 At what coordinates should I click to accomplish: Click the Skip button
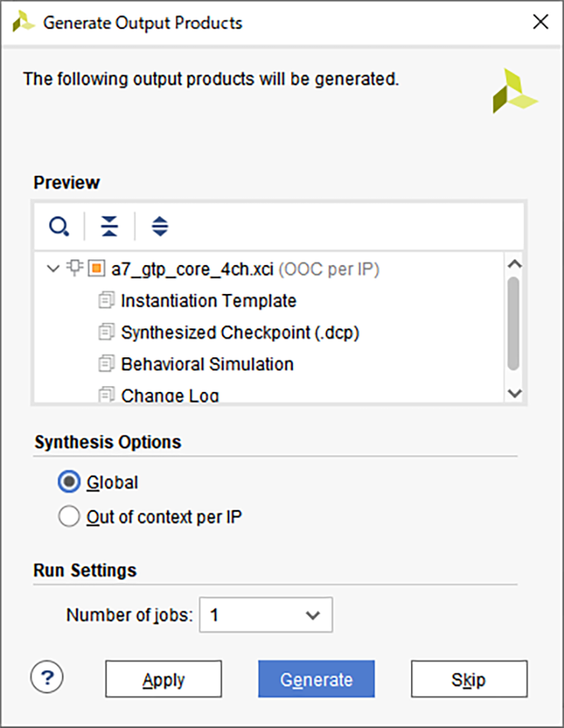tap(470, 679)
